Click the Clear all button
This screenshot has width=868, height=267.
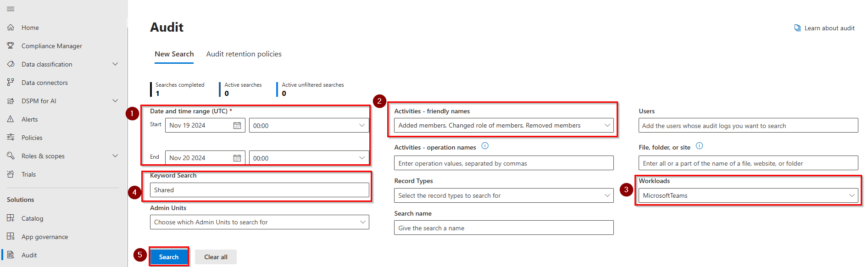pos(216,257)
